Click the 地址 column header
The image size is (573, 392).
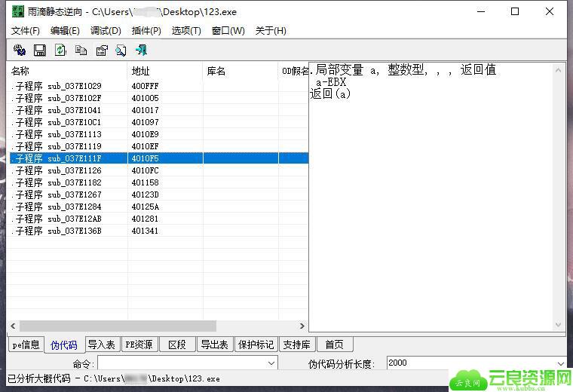pyautogui.click(x=165, y=71)
